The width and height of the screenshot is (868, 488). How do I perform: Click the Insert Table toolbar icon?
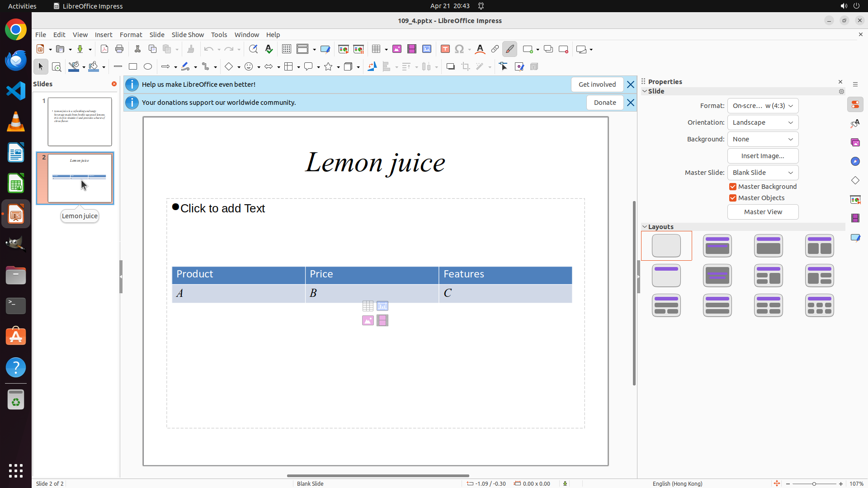click(376, 49)
